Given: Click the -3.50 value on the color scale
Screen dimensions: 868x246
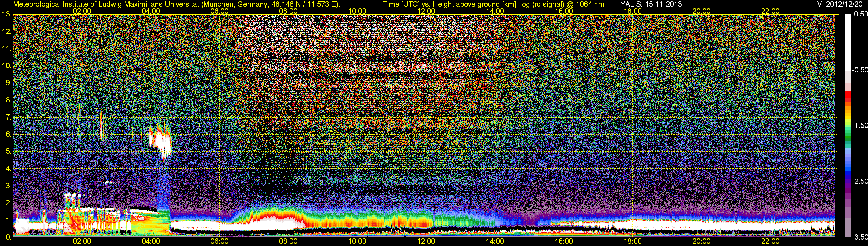Looking at the screenshot, I should click(x=860, y=237).
